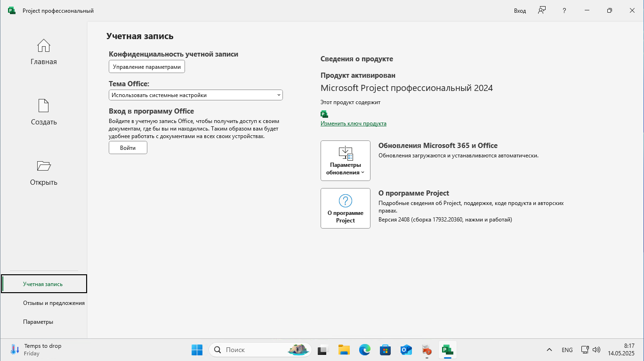Click the О программе Project button
Viewport: 644px width, 361px height.
(345, 208)
